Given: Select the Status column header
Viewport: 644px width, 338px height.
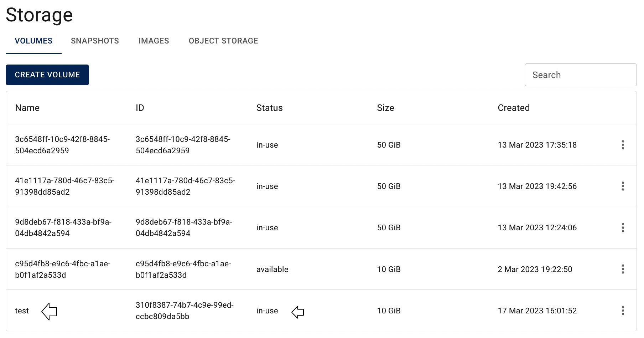Looking at the screenshot, I should [x=270, y=108].
